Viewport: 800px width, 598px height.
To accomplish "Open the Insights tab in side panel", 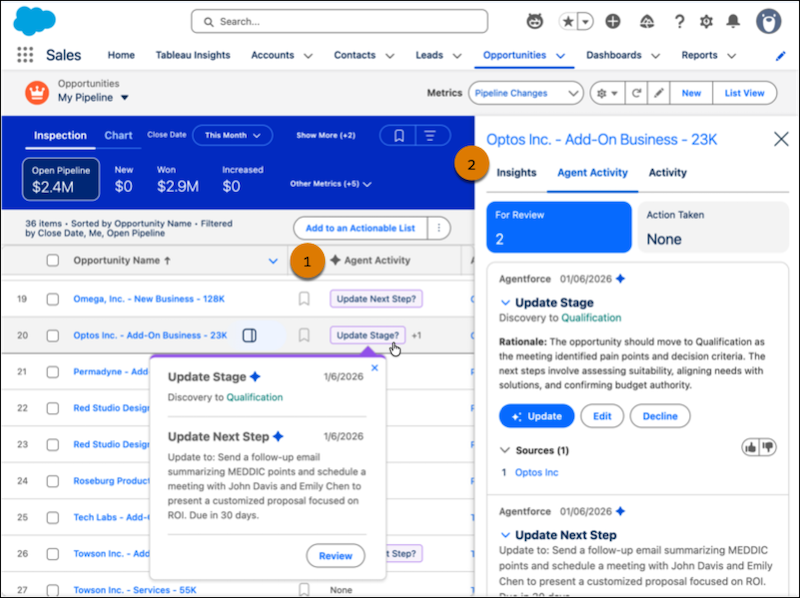I will point(516,173).
